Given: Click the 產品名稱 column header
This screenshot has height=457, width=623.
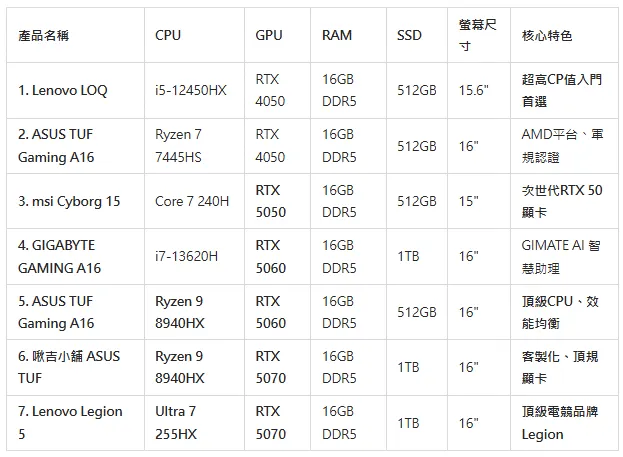Looking at the screenshot, I should [x=44, y=36].
